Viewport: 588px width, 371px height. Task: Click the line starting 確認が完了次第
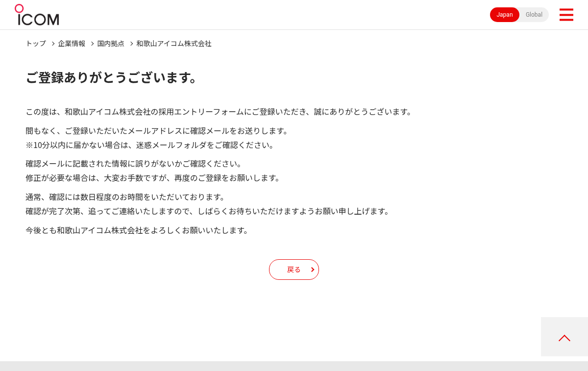point(208,211)
